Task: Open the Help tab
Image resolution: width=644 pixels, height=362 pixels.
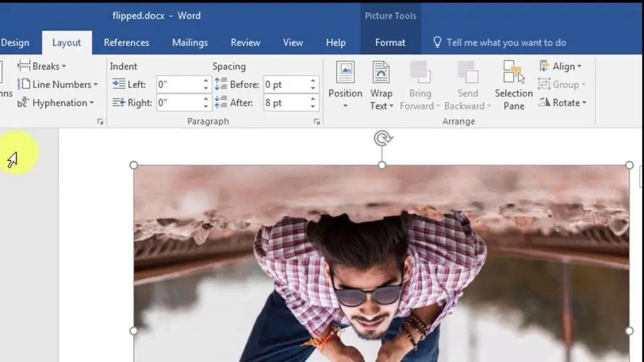Action: coord(336,43)
